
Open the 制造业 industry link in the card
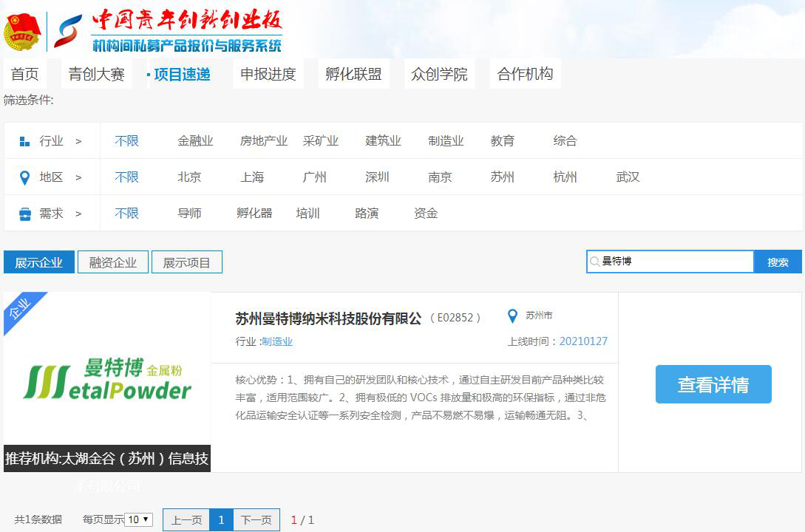[279, 342]
